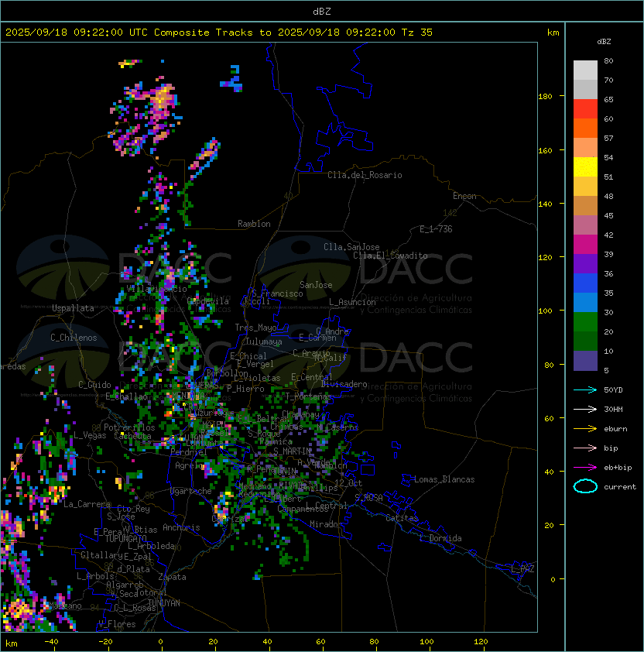
Task: Click the 'TUNUYAN' place label
Action: point(164,603)
